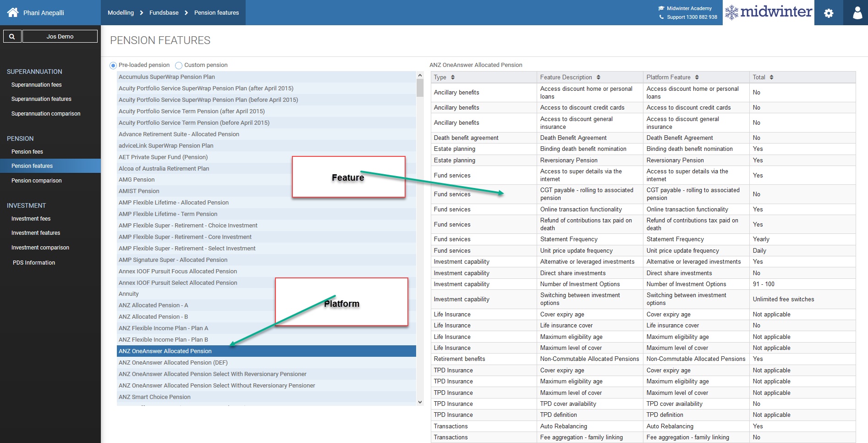
Task: Click Reversionary Pension feature description cell
Action: point(590,161)
